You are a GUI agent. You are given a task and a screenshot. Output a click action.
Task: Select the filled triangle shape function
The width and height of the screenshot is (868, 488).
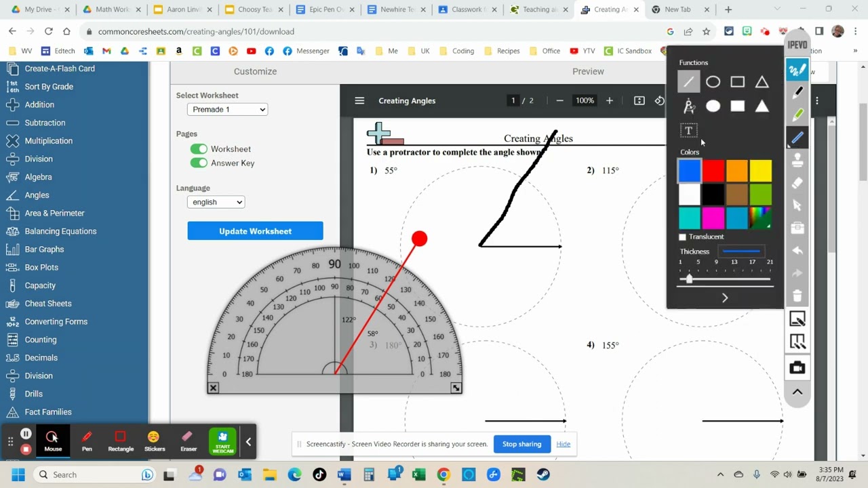[x=762, y=106]
